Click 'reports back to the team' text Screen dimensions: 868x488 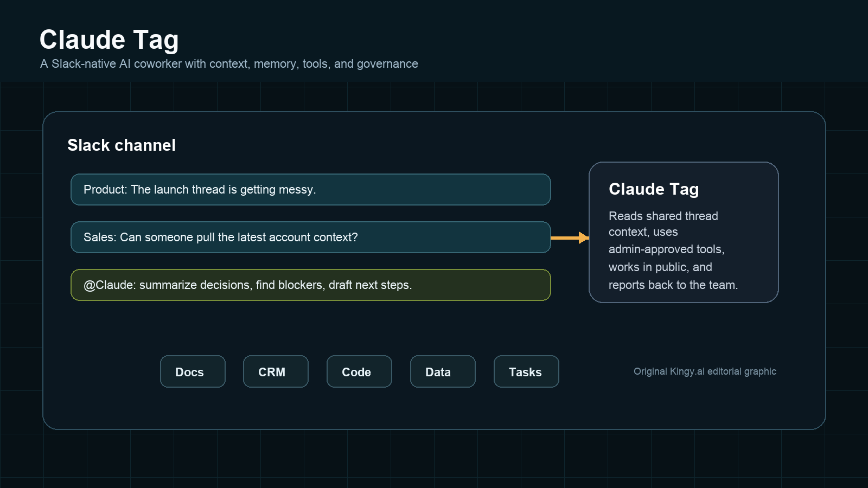[673, 285]
